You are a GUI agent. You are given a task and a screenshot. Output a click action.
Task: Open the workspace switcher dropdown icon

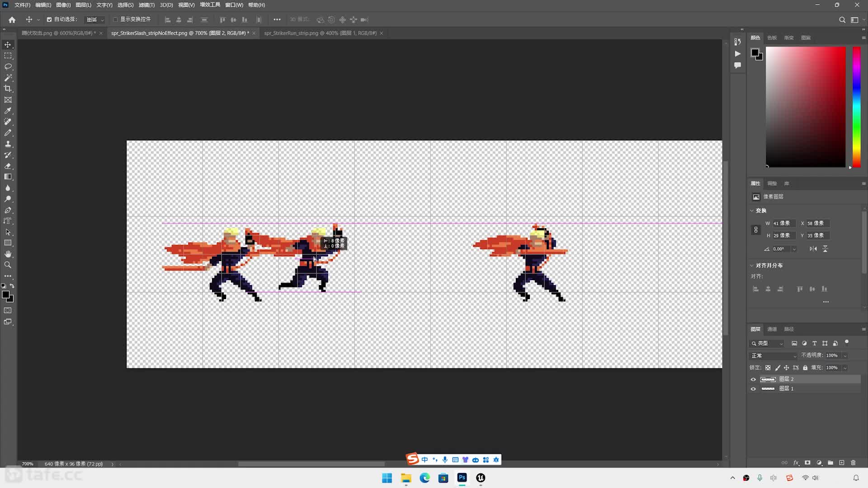(856, 20)
